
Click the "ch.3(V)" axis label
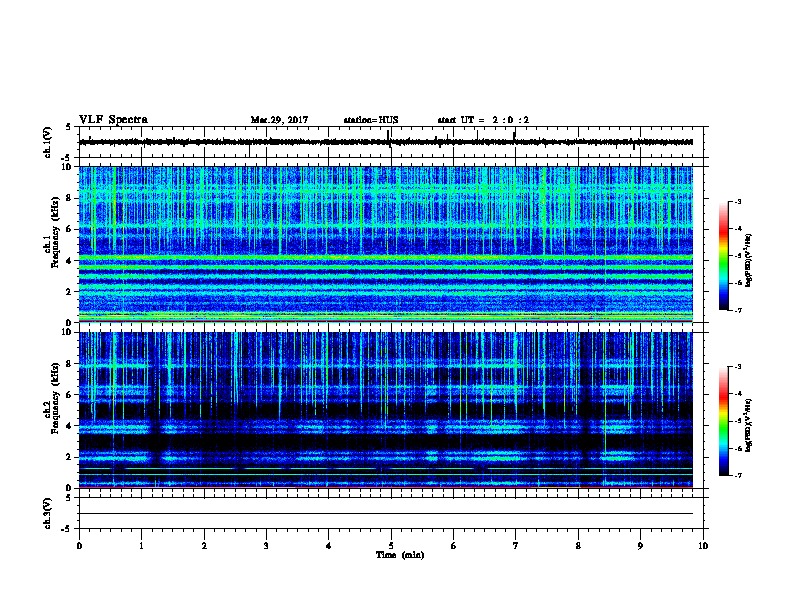coord(48,513)
